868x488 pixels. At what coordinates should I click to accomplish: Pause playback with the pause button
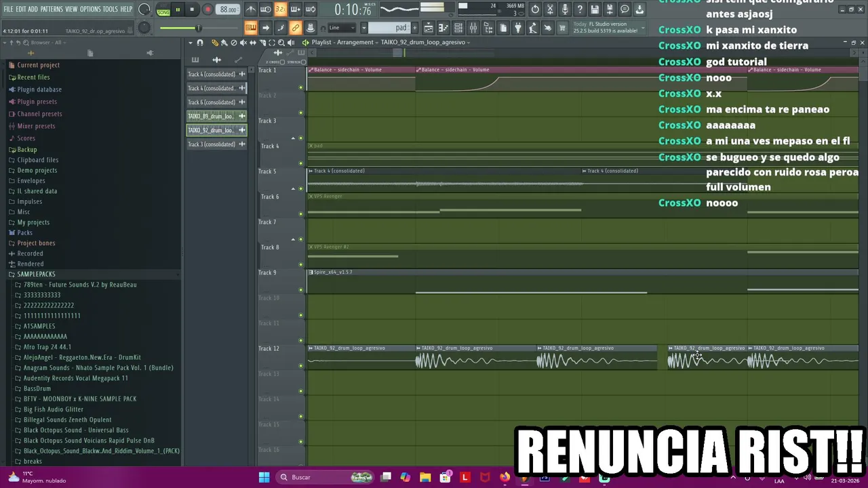(x=178, y=9)
